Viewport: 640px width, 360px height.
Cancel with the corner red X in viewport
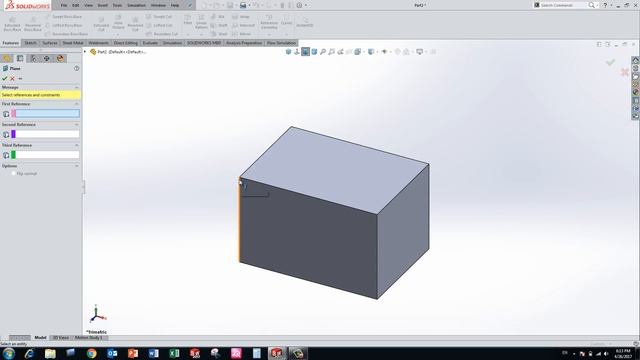pyautogui.click(x=624, y=73)
